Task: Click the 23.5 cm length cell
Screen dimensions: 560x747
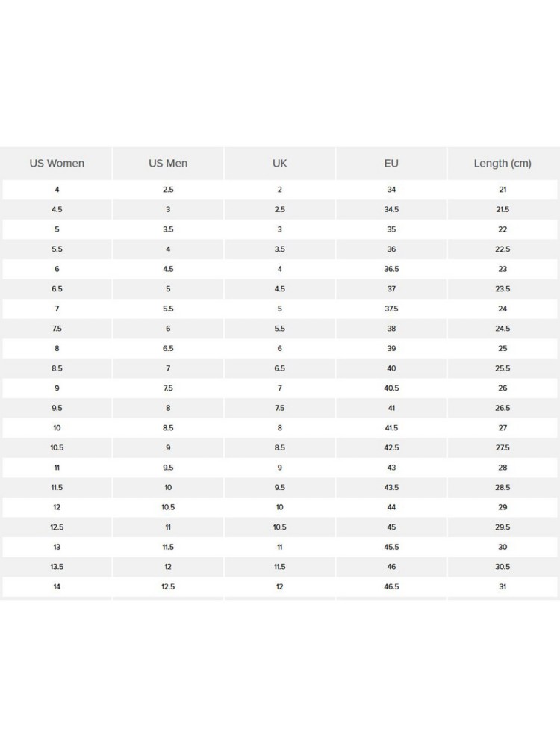Action: (x=503, y=289)
